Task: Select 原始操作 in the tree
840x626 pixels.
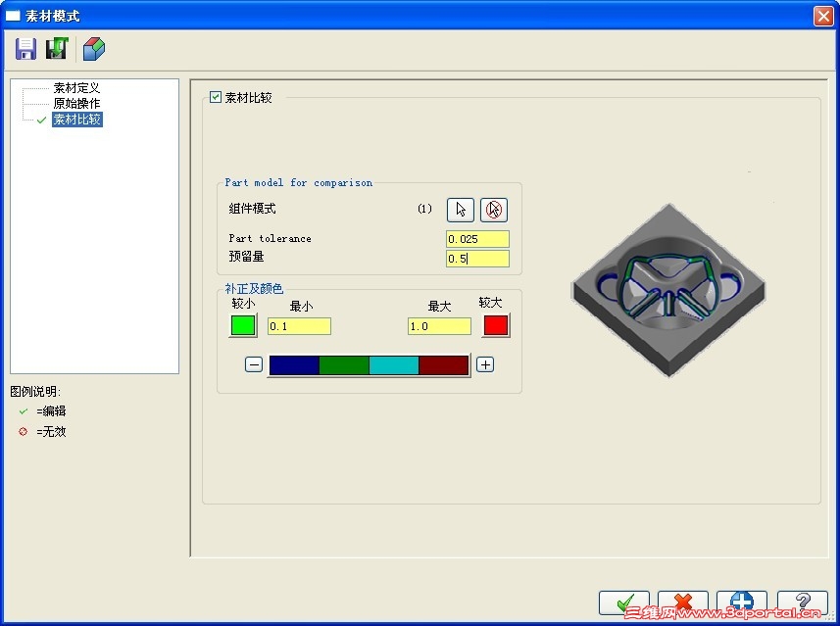Action: pyautogui.click(x=76, y=103)
